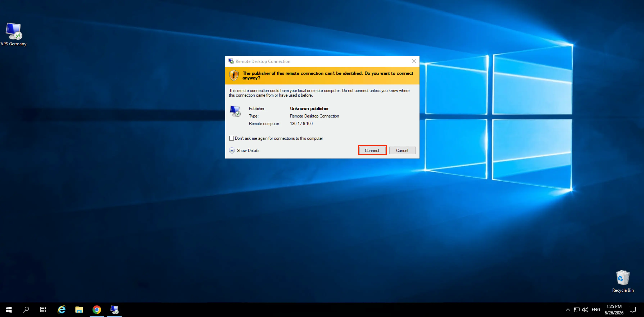Switch to Google Chrome in the taskbar
Image resolution: width=644 pixels, height=317 pixels.
(97, 310)
